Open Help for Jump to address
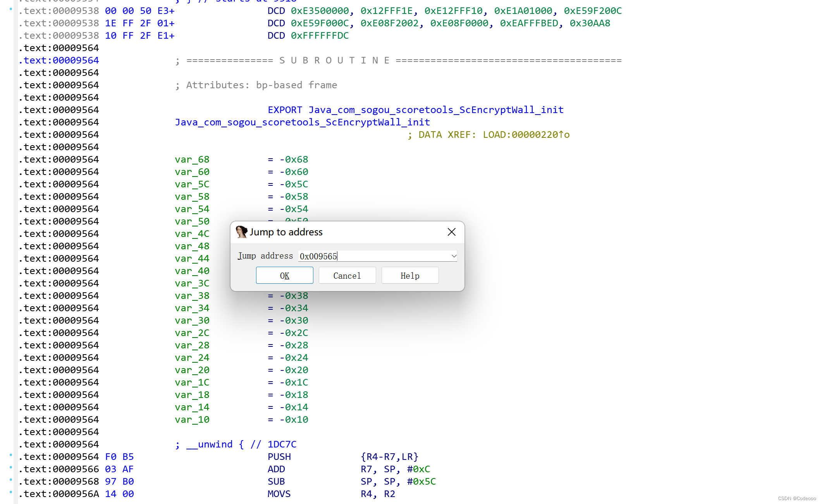This screenshot has width=822, height=504. 410,276
